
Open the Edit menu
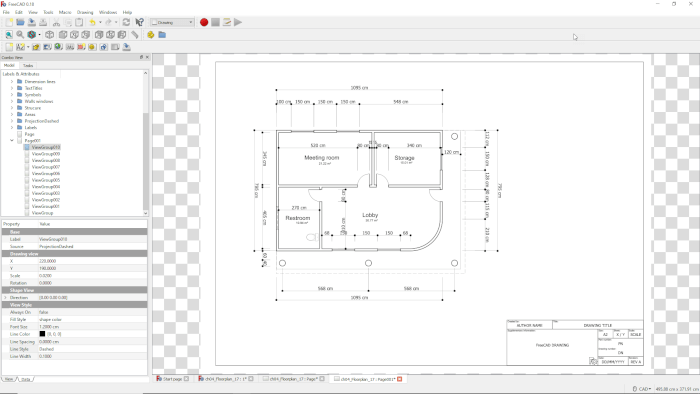point(19,12)
